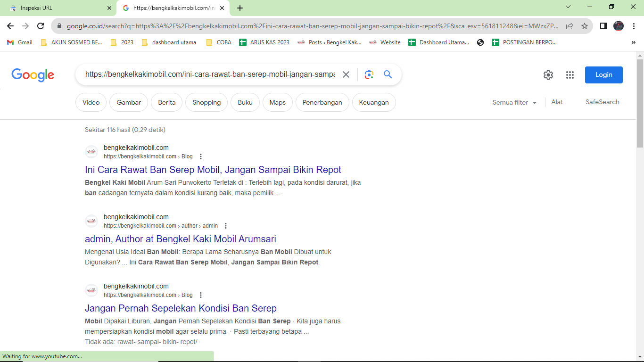This screenshot has height=362, width=644.
Task: Open the Chrome profile avatar
Action: [x=619, y=26]
